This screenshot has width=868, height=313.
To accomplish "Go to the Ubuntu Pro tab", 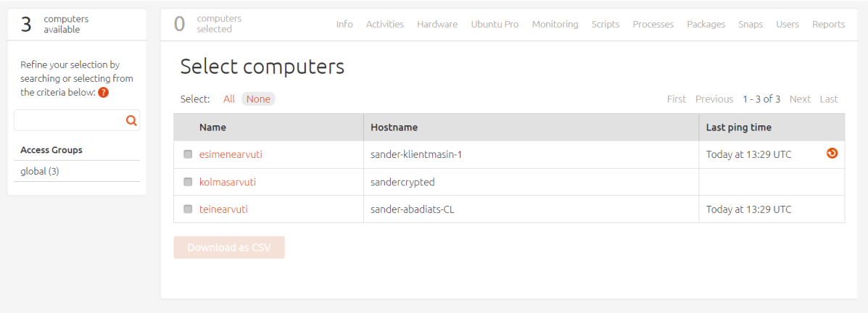I will click(x=495, y=24).
